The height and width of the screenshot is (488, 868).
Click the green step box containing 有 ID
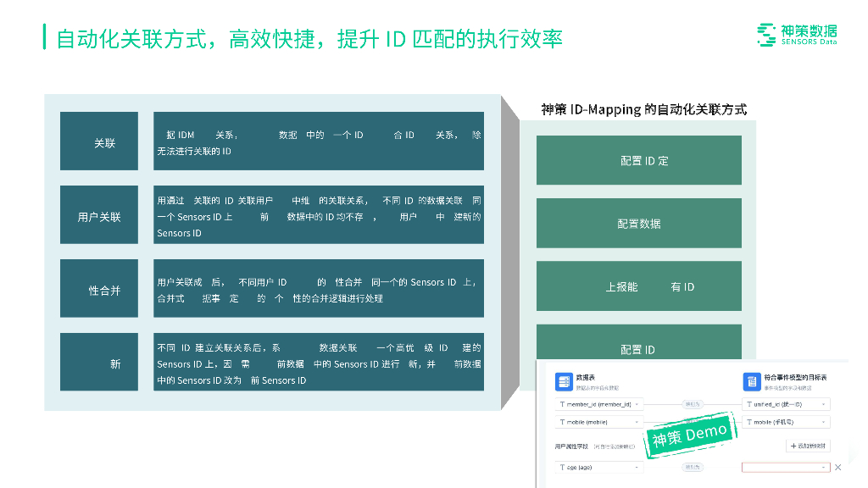(639, 286)
